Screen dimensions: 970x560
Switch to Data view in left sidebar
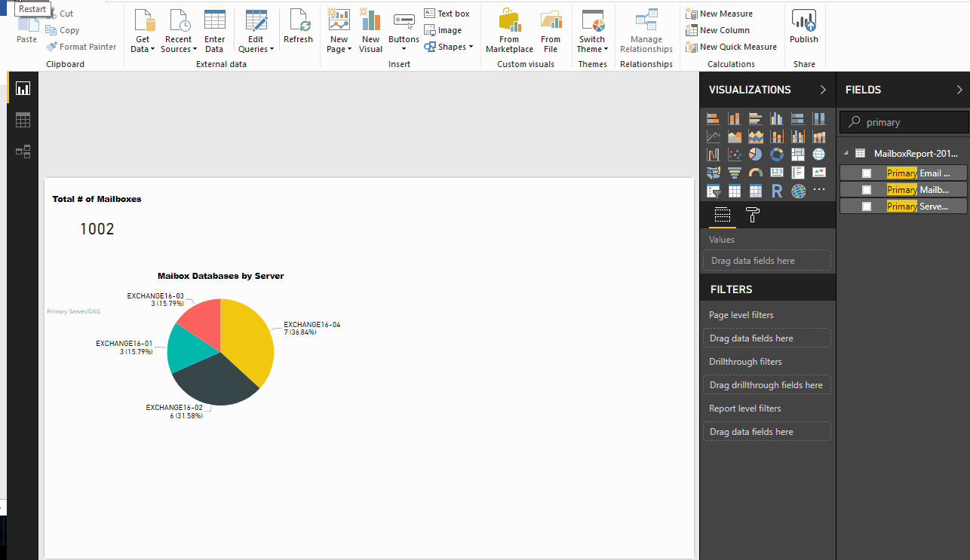click(23, 120)
